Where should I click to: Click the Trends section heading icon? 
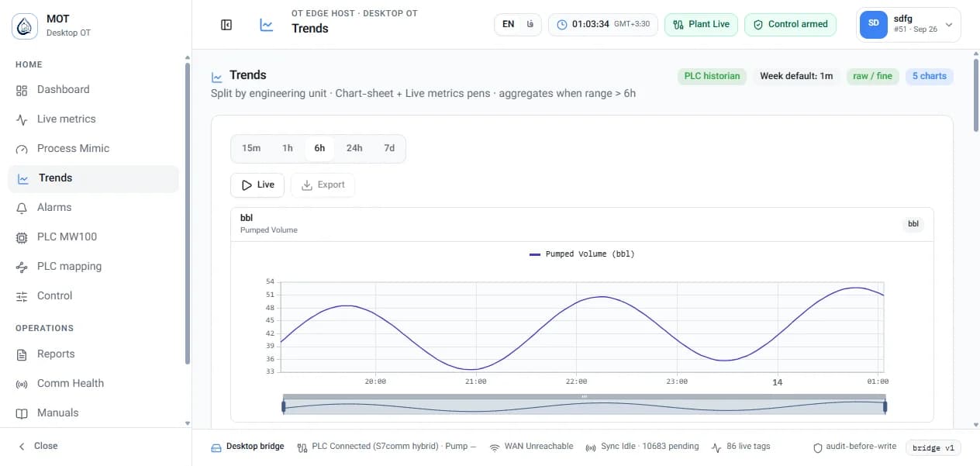217,77
